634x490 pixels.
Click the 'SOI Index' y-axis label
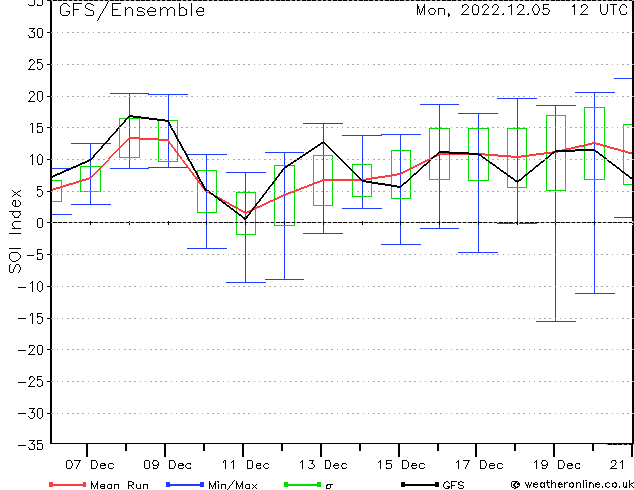(x=15, y=231)
